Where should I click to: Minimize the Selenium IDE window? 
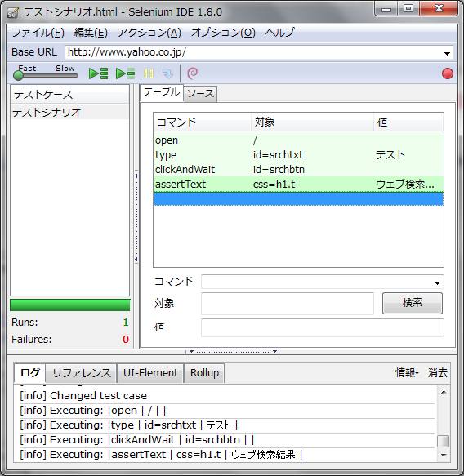coord(386,9)
